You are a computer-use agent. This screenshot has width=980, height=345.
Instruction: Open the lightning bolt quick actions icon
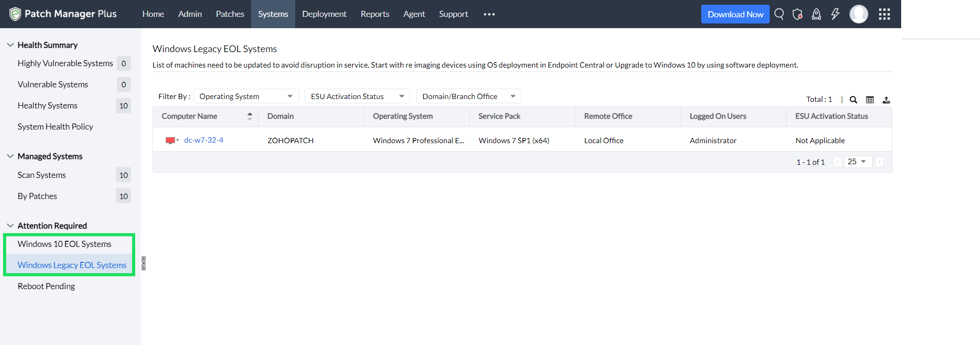pos(835,14)
